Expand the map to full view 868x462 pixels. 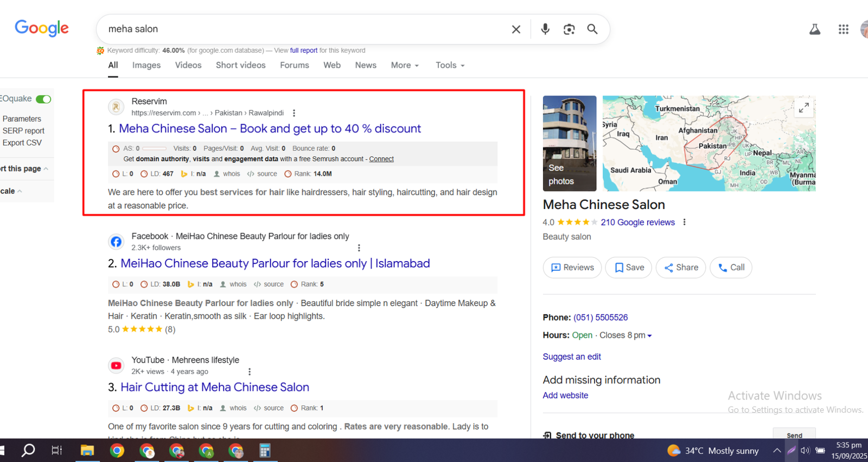[x=803, y=108]
